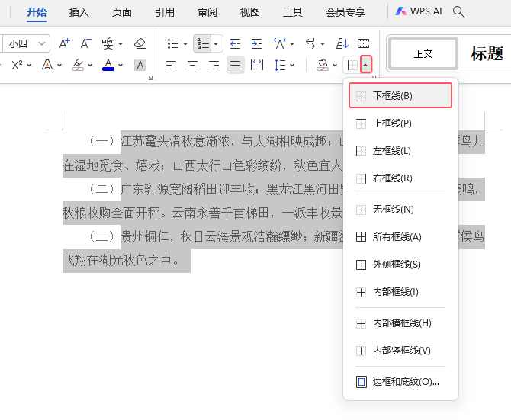511x420 pixels.
Task: Open the 工具 tab
Action: coord(293,12)
